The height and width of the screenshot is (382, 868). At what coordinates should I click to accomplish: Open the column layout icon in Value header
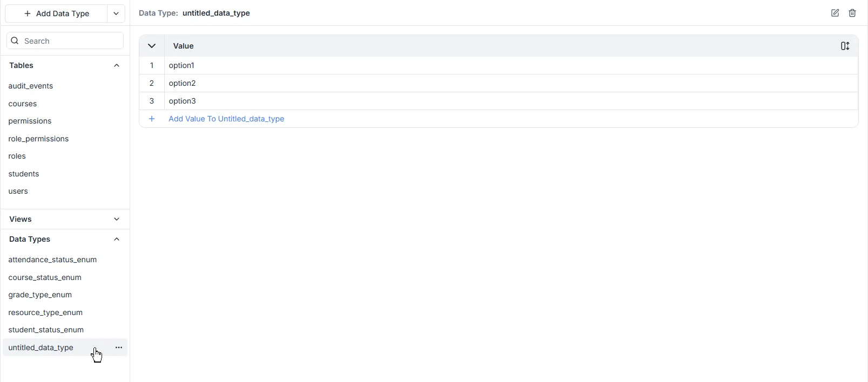click(845, 46)
